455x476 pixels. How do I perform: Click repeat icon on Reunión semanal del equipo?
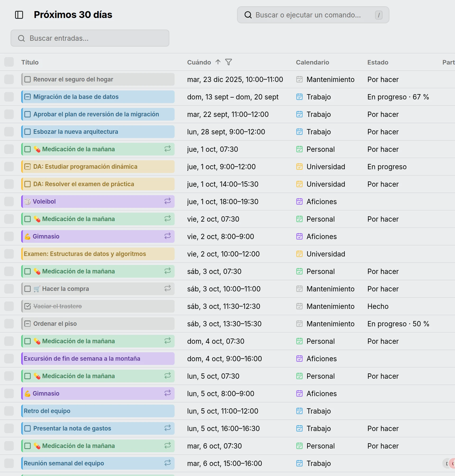(167, 463)
